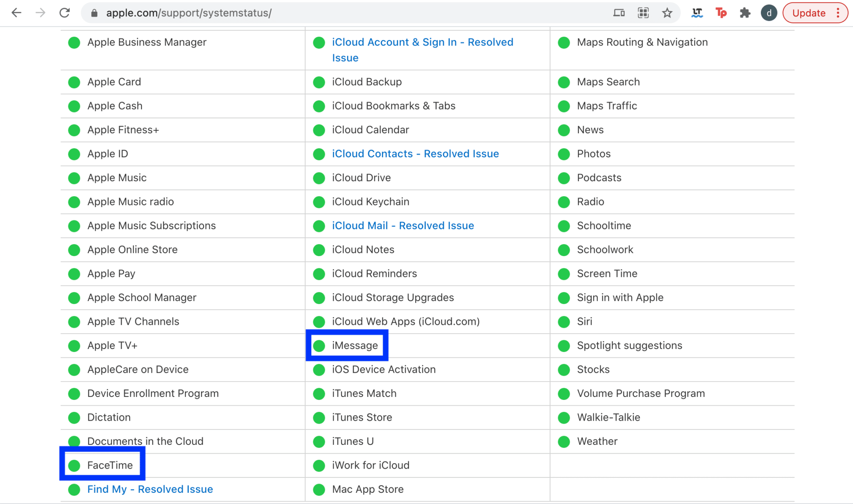Click the browser forward arrow

coord(40,13)
